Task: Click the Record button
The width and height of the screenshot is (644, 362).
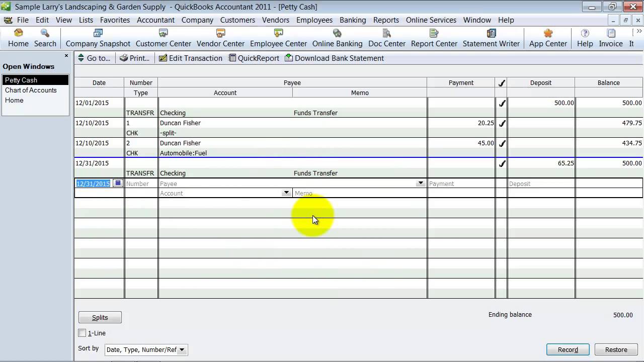Action: pos(568,349)
